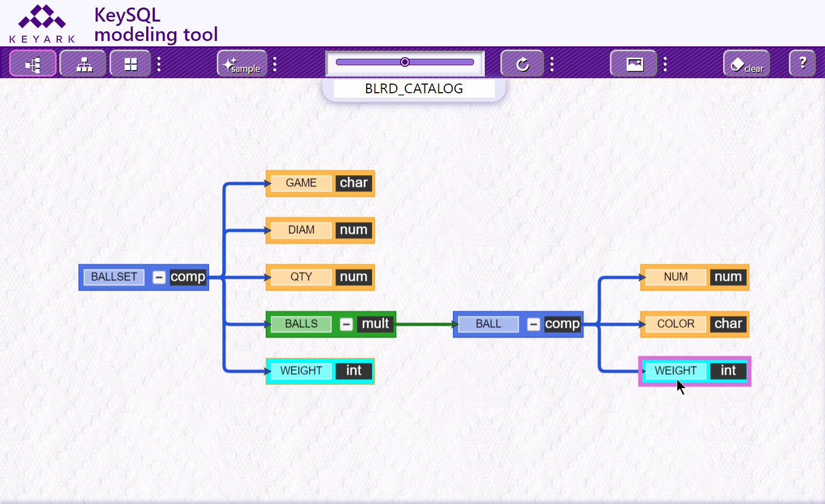Select the GAME element label
This screenshot has height=504, width=825.
[301, 183]
